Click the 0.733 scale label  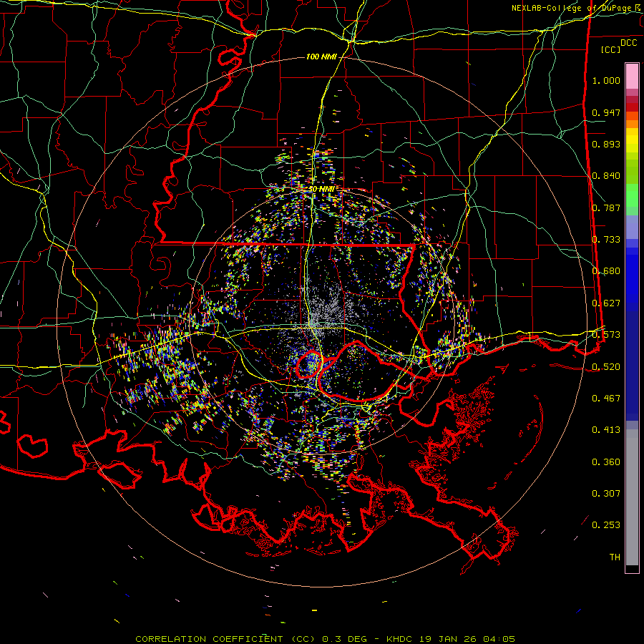point(606,240)
